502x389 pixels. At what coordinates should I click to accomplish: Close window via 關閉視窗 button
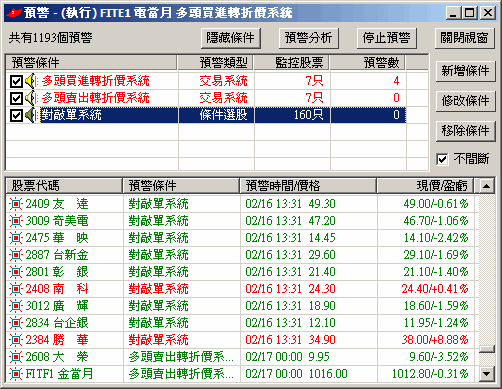(x=464, y=38)
